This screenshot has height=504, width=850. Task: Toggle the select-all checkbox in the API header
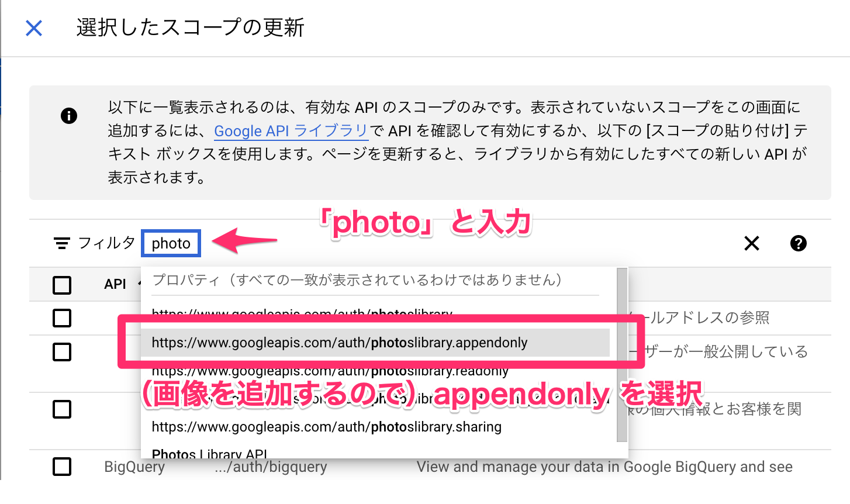coord(62,285)
